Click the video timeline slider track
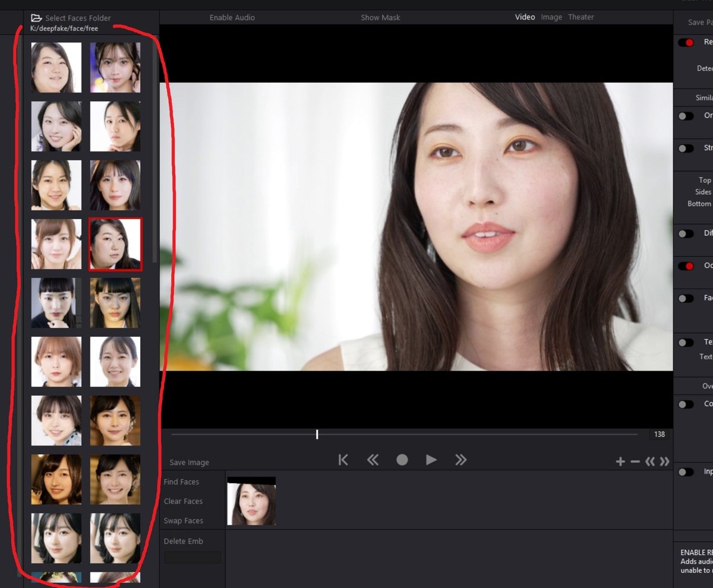 [405, 434]
